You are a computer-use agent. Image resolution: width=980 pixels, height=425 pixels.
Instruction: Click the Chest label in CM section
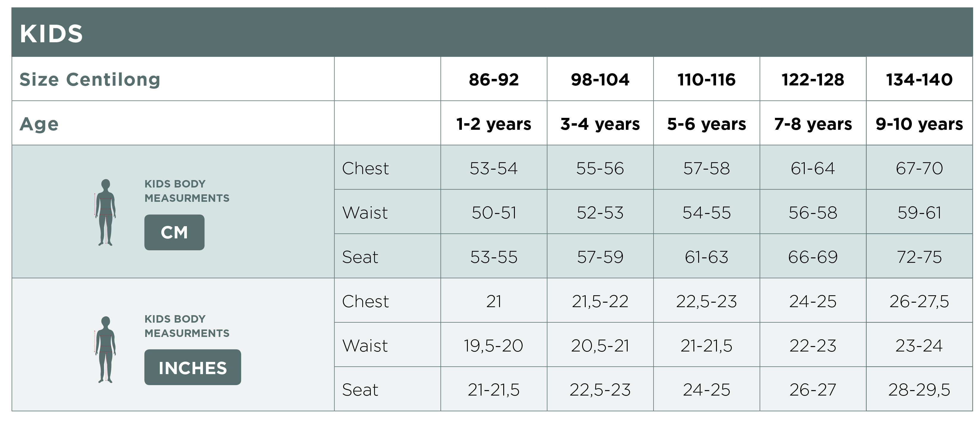coord(365,168)
